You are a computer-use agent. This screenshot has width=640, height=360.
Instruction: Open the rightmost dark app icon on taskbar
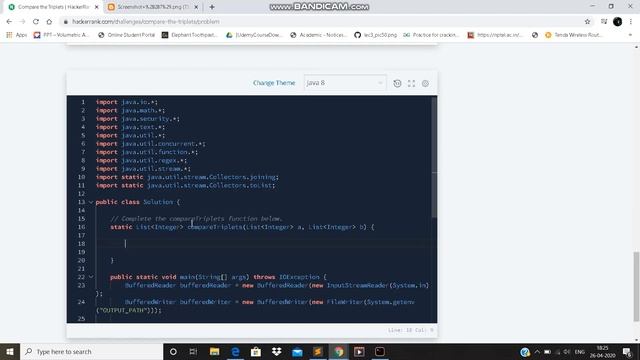(380, 351)
